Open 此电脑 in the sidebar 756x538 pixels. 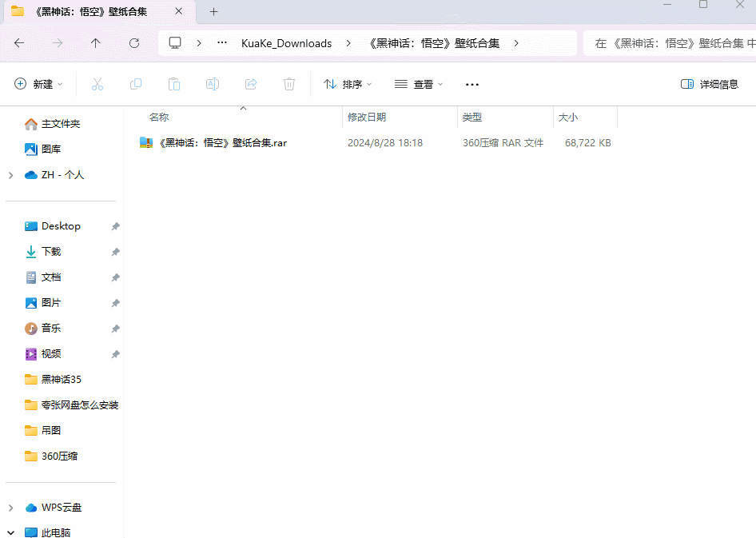[47, 532]
